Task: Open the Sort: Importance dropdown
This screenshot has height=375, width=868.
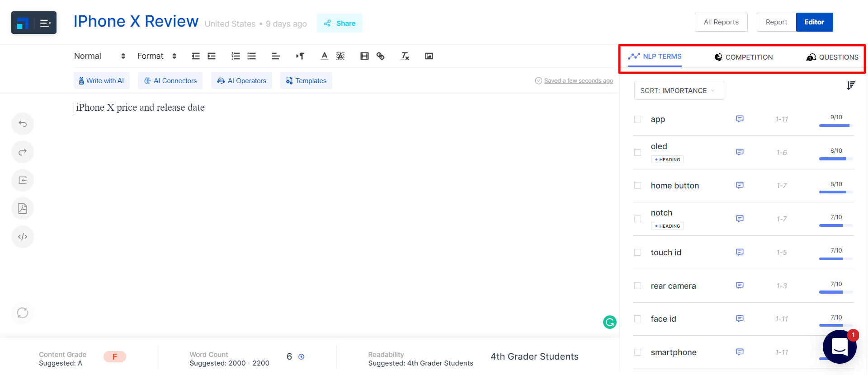Action: pyautogui.click(x=679, y=90)
